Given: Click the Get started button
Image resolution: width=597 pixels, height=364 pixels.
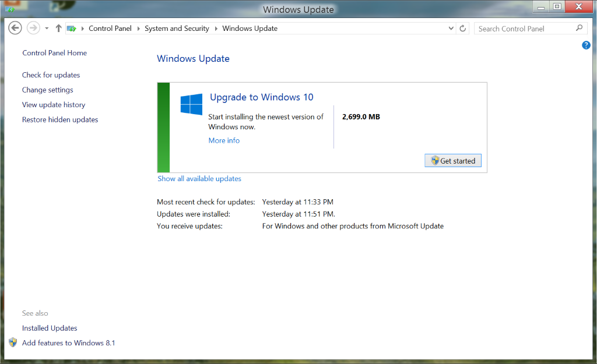Looking at the screenshot, I should [x=453, y=161].
